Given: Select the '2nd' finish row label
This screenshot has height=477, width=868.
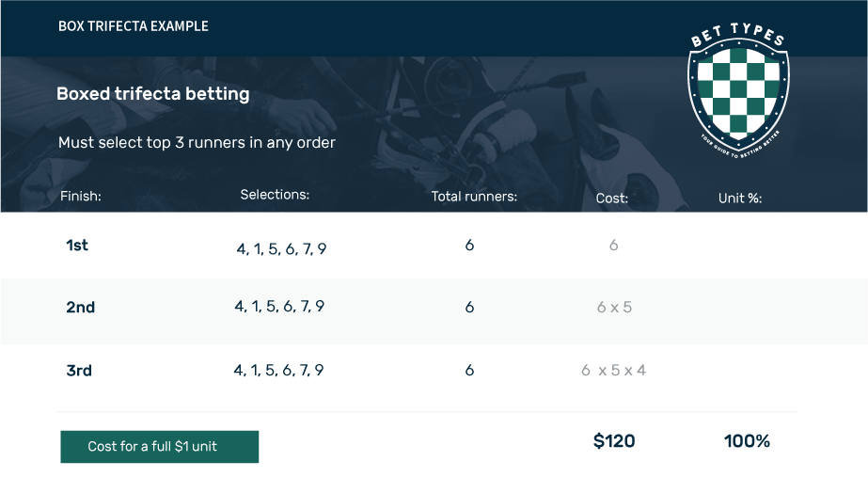Looking at the screenshot, I should 80,308.
